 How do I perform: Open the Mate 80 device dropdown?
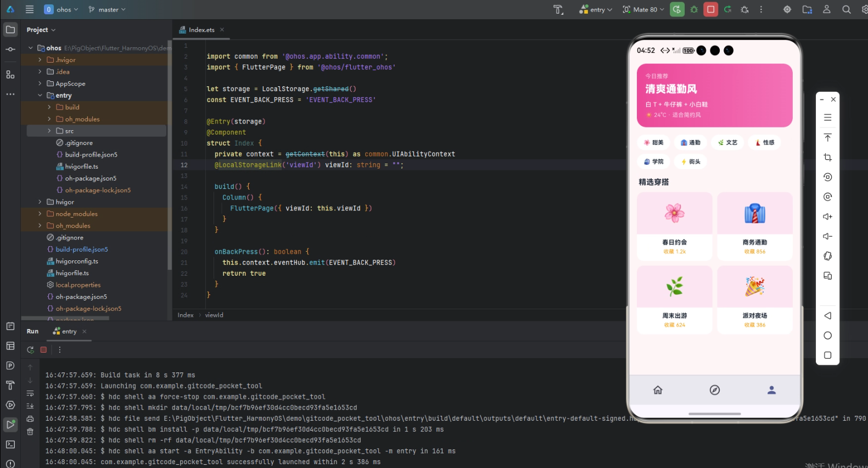click(643, 9)
